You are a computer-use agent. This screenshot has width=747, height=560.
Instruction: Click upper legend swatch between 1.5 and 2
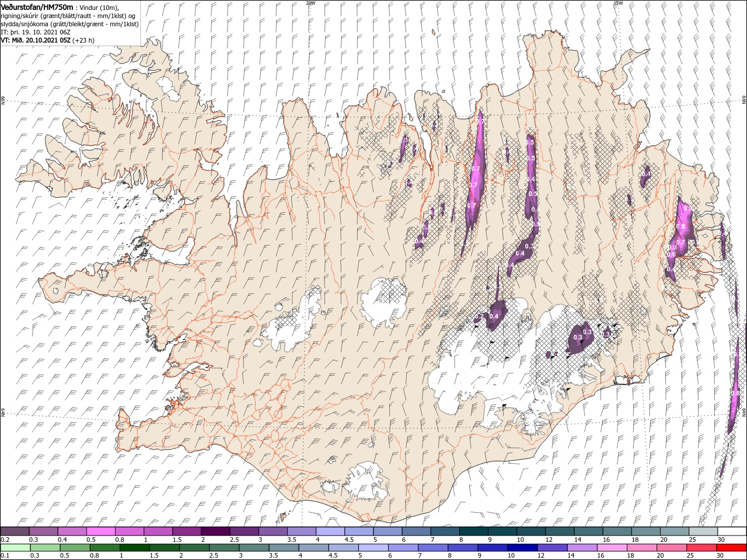coord(187,531)
